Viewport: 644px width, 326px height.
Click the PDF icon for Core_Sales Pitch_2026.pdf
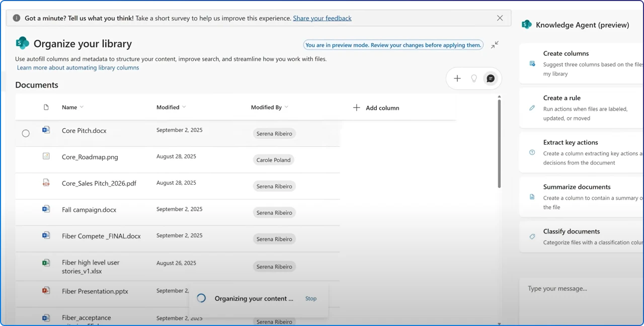(46, 183)
